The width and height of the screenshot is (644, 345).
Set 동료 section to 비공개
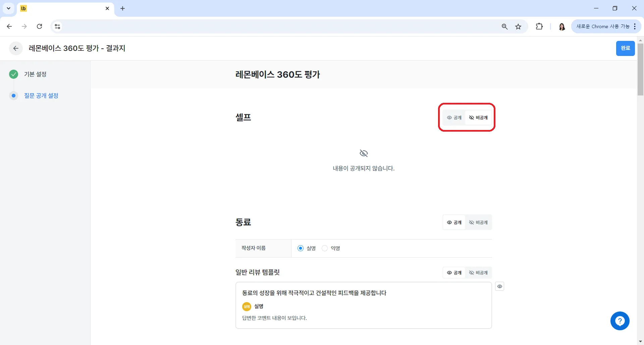[478, 222]
